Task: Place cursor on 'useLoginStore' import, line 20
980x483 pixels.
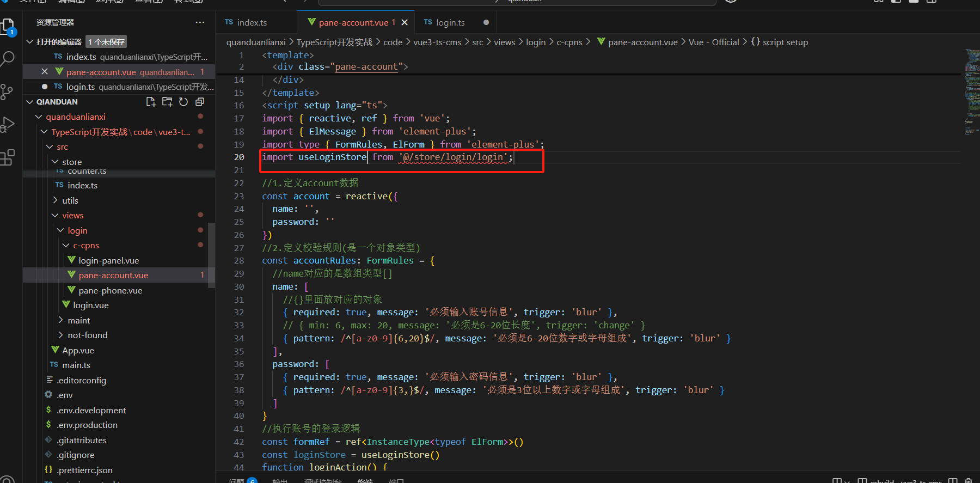Action: point(332,157)
